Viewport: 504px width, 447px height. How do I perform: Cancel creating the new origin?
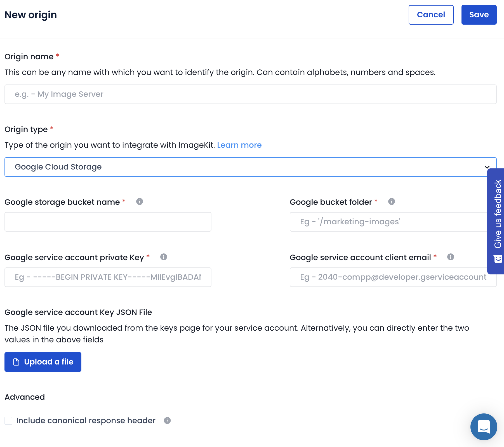pyautogui.click(x=431, y=15)
